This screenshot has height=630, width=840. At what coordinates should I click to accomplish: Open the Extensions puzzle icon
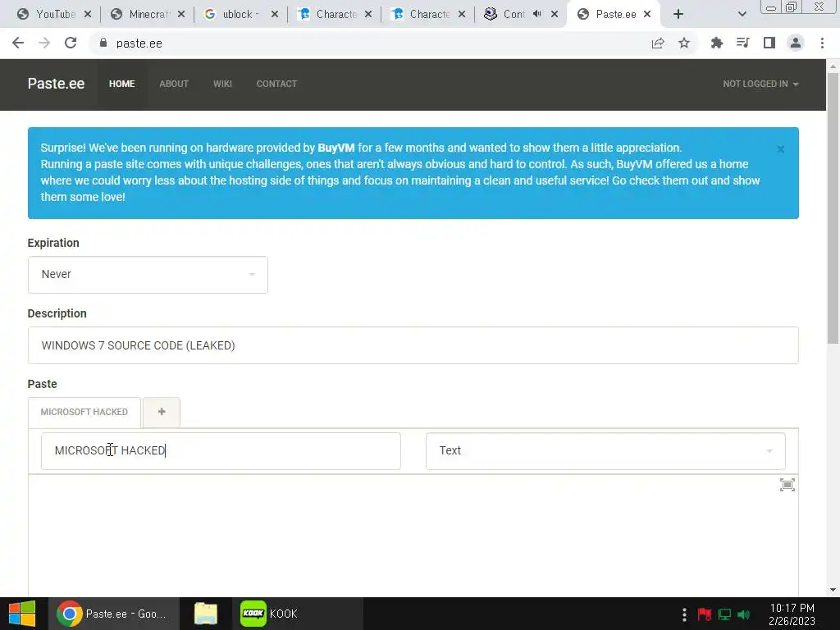(716, 43)
